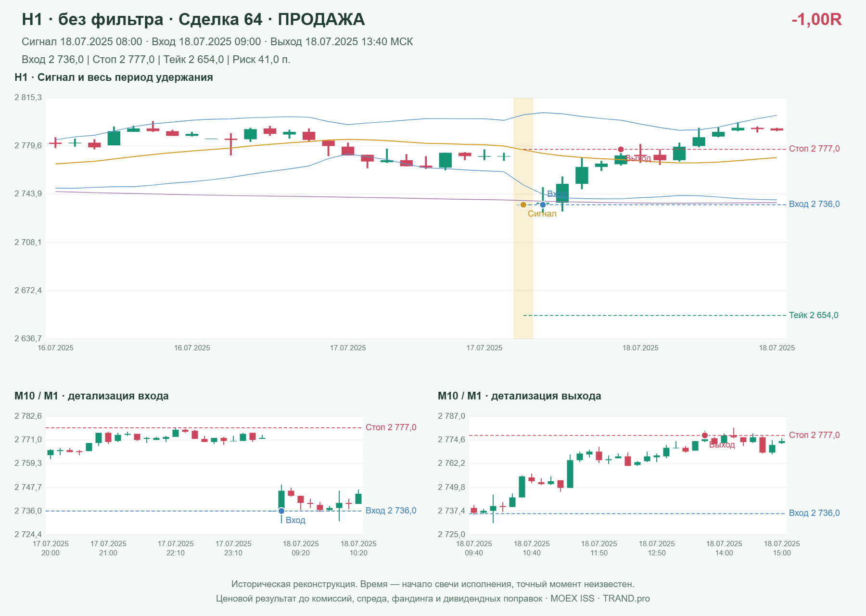Click 'Стоп 2 777,0' label in детализация входа chart

391,427
